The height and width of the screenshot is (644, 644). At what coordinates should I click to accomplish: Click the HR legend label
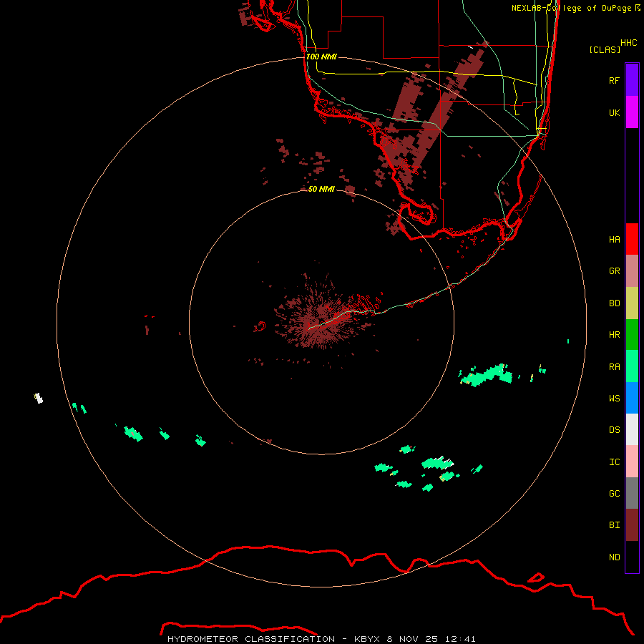pos(614,335)
